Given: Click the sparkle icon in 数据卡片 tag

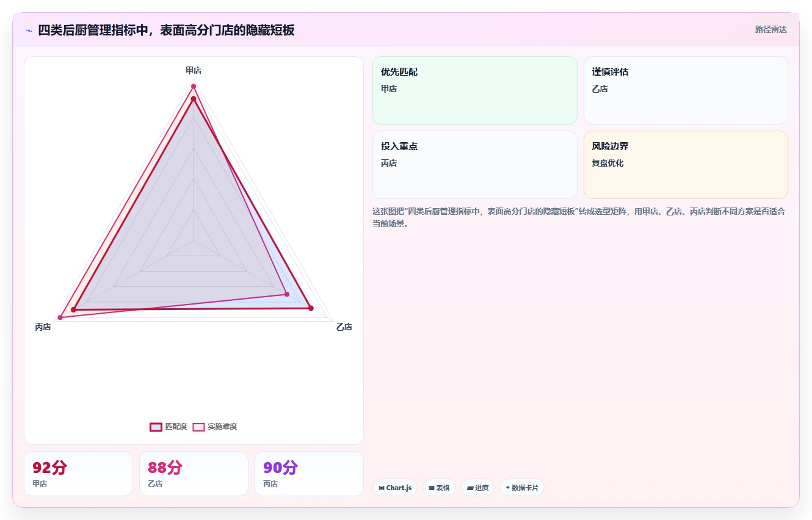Looking at the screenshot, I should (508, 488).
